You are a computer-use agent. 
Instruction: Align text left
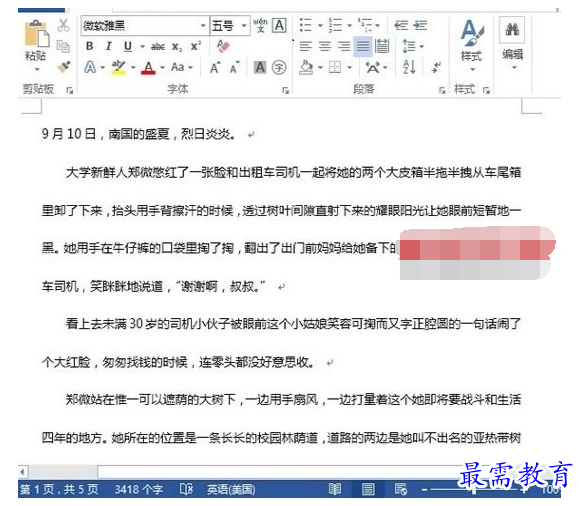coord(306,46)
